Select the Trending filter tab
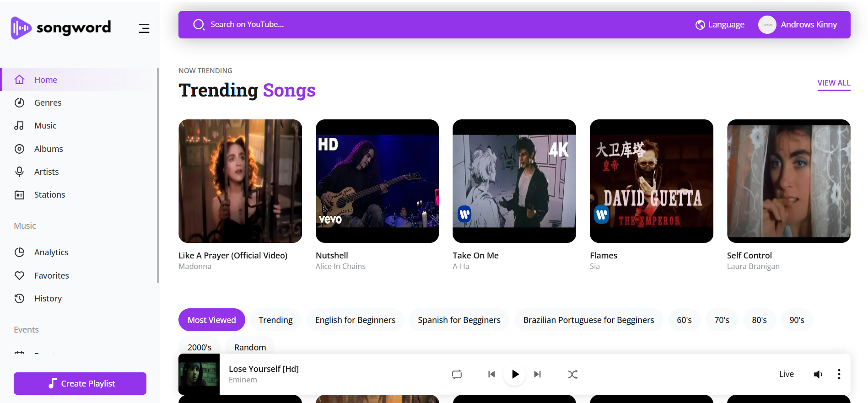The width and height of the screenshot is (868, 403). (x=275, y=320)
